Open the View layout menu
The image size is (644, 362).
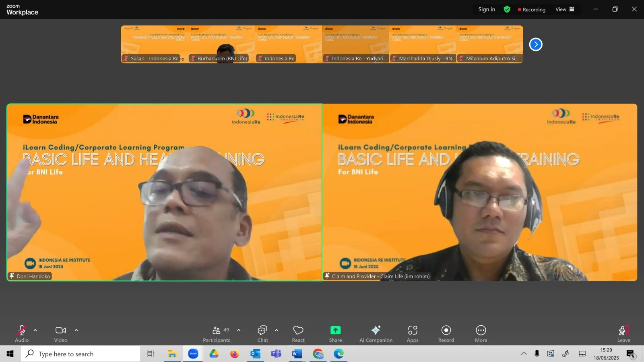pos(565,9)
